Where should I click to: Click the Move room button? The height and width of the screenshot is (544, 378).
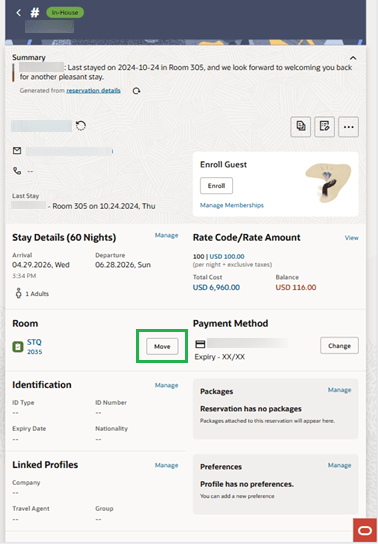162,347
